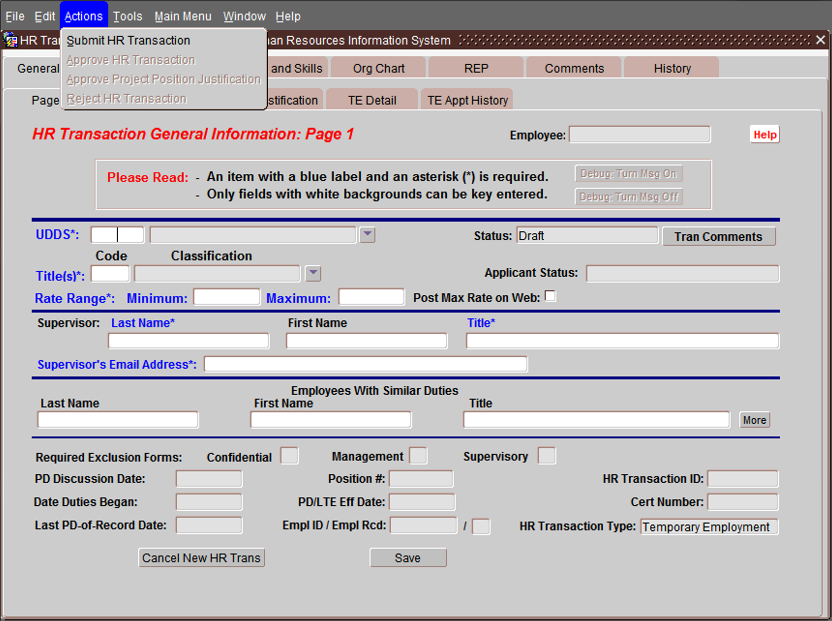Click the Tran Comments button

[x=718, y=237]
